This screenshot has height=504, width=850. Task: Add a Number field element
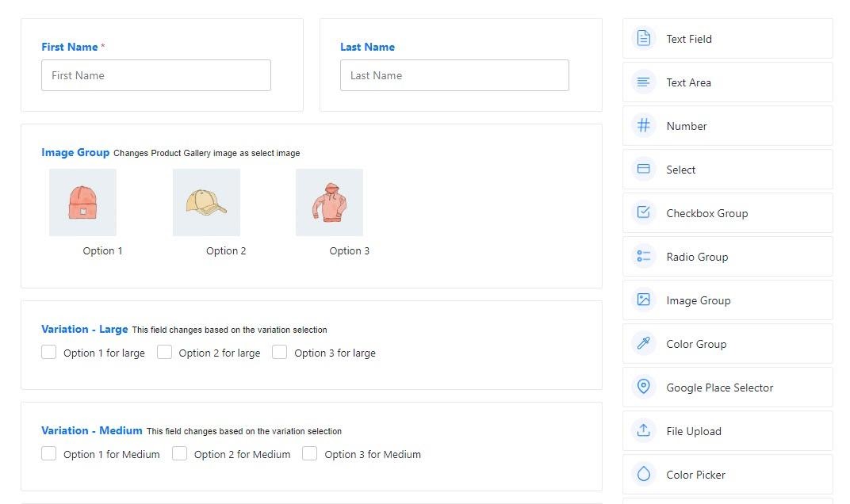[x=727, y=126]
